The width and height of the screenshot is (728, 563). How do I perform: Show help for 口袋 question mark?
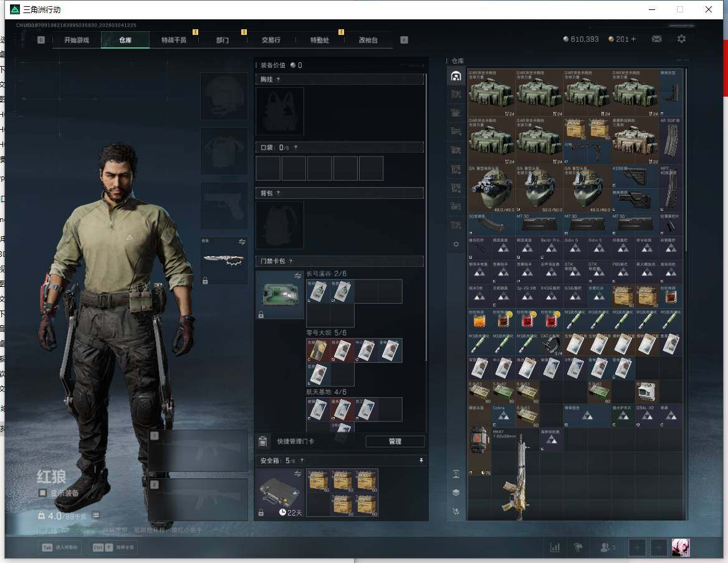tap(295, 148)
